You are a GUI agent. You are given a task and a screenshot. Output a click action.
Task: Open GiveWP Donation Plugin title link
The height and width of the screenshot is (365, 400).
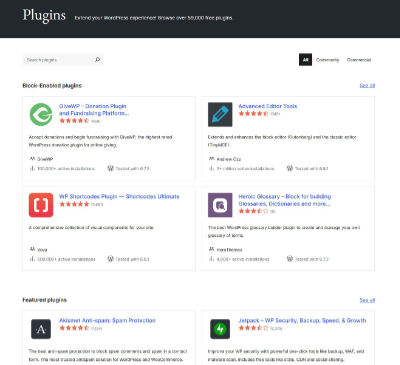pos(94,110)
